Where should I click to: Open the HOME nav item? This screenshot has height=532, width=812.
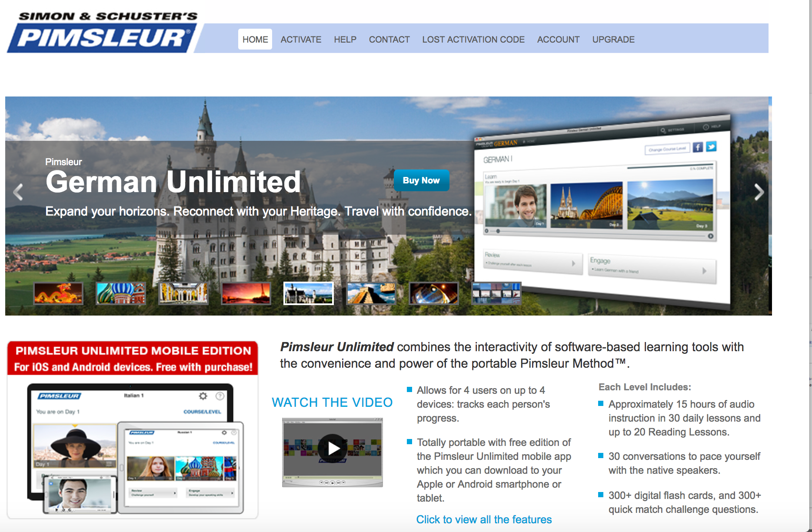pos(255,40)
